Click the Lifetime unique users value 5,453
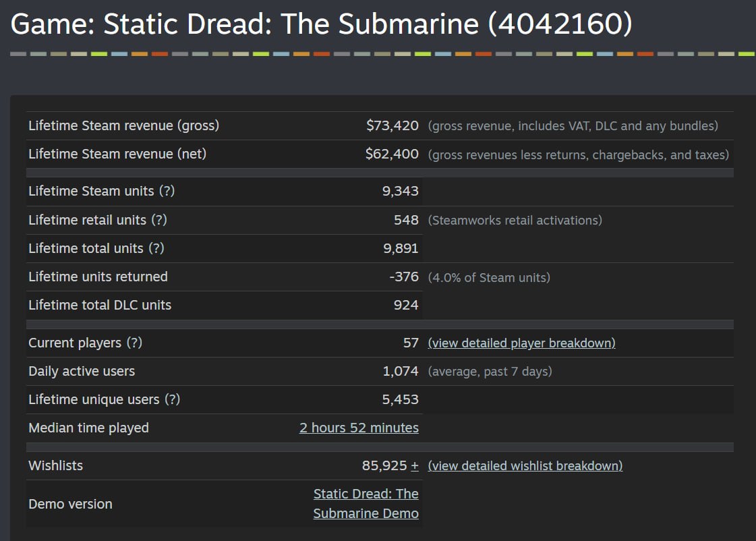756x541 pixels. [400, 399]
